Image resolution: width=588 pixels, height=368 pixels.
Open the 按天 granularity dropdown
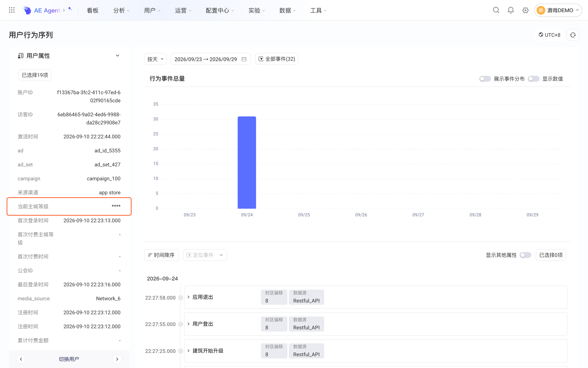pos(155,59)
